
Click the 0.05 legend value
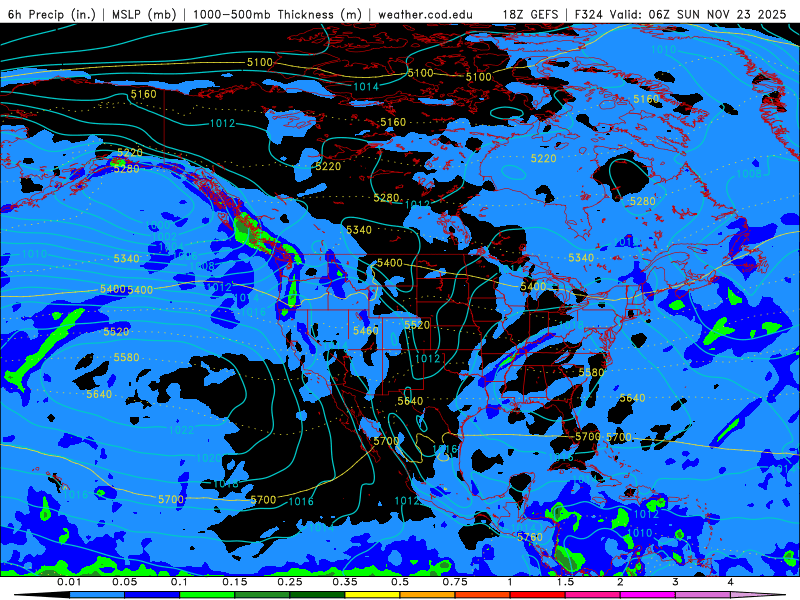click(x=124, y=582)
